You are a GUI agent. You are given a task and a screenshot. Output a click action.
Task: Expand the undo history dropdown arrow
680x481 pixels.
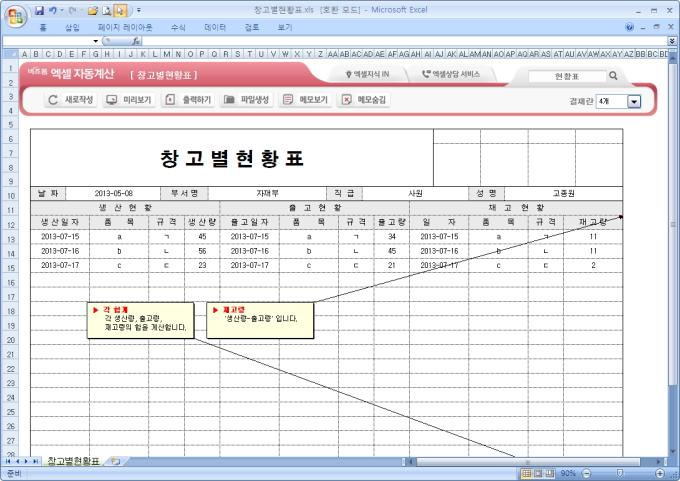62,10
